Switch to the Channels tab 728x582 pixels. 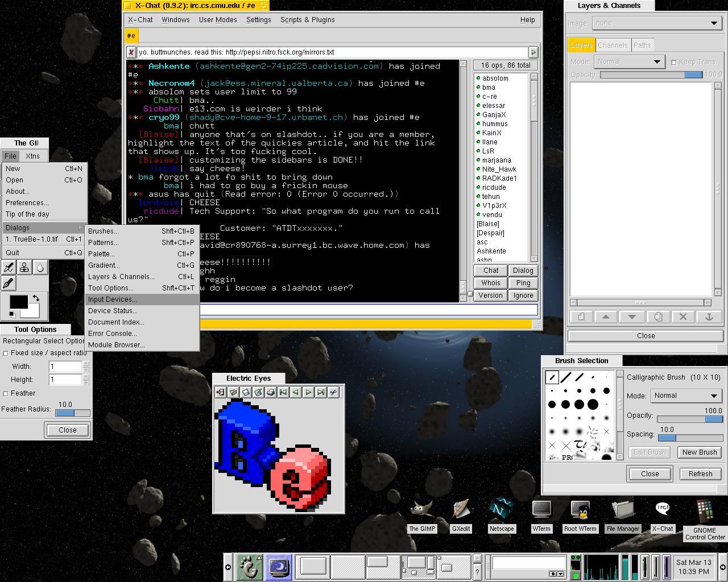[613, 45]
